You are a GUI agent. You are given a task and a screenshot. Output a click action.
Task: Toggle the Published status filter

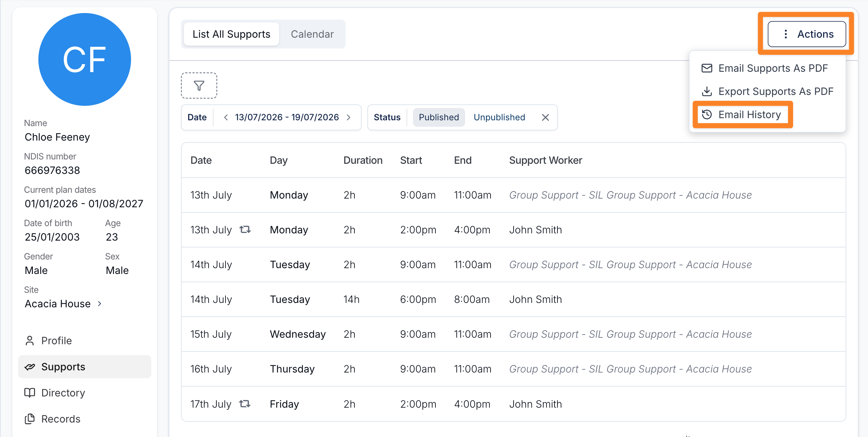click(x=439, y=117)
